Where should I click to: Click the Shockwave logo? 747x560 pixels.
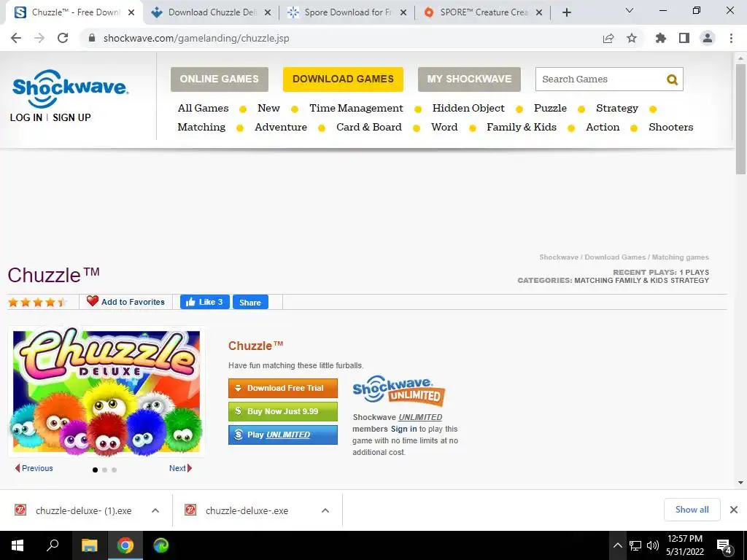coord(70,88)
